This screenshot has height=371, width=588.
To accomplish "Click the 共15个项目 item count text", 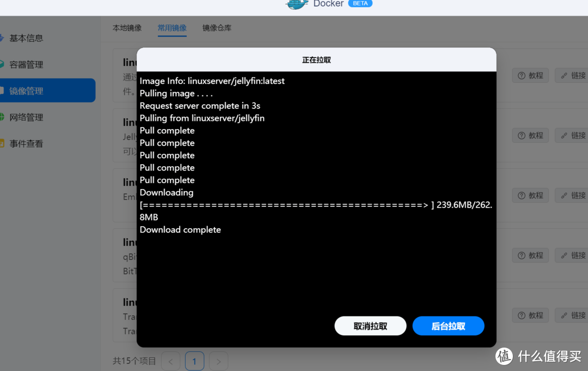I will click(x=134, y=361).
